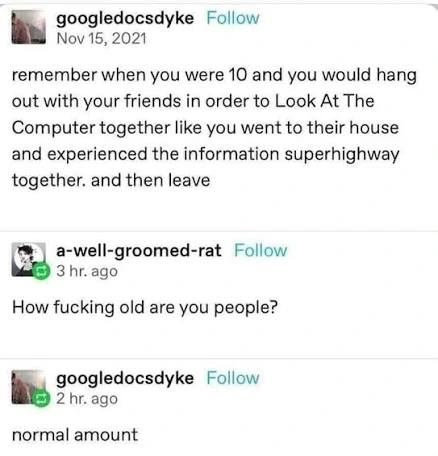Click the green reblog badge on the bottom googledocsdyke avatar
Image resolution: width=438 pixels, height=456 pixels.
(x=41, y=399)
